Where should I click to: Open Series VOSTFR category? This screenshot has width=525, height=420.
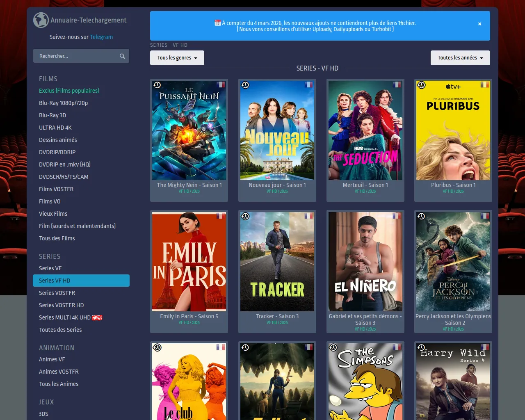pos(57,293)
